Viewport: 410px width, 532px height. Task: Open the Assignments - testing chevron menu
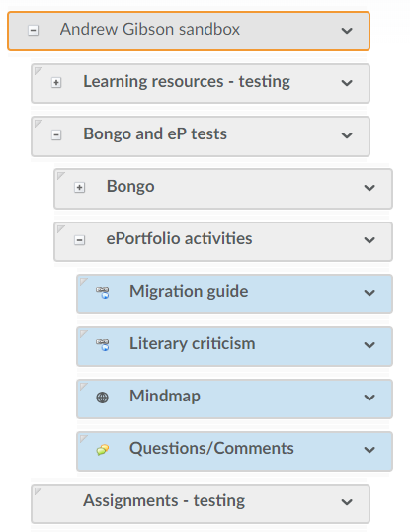pos(347,502)
